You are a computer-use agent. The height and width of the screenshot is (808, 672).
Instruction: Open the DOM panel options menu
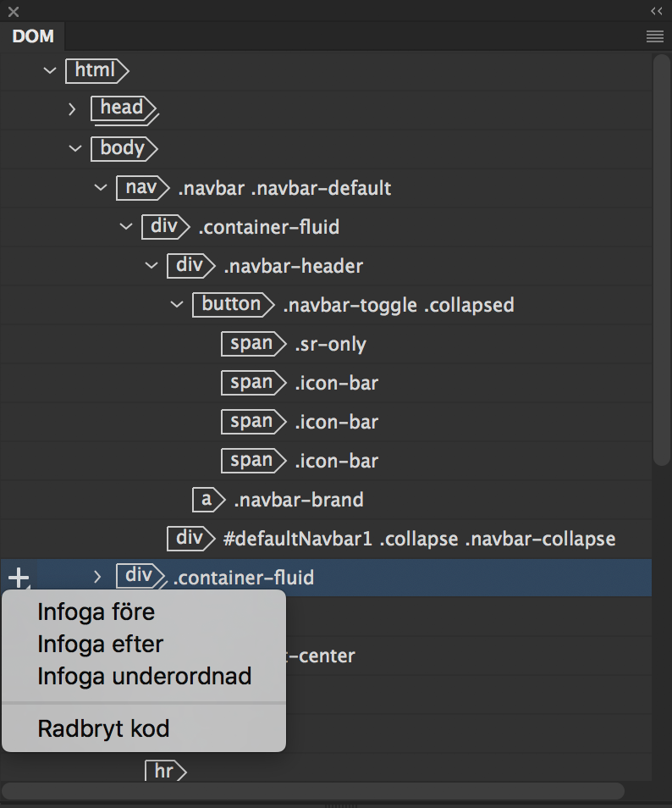[654, 36]
